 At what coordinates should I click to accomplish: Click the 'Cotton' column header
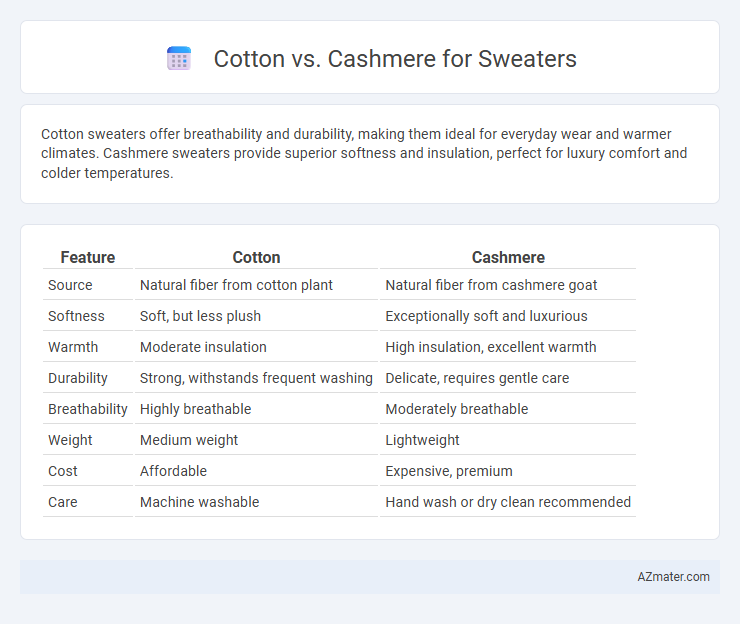coord(256,257)
